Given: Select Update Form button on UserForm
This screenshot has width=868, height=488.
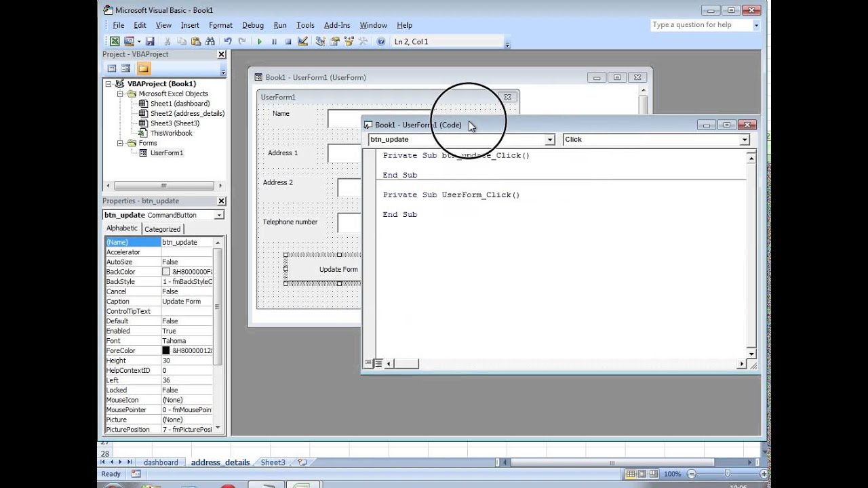Looking at the screenshot, I should tap(323, 269).
